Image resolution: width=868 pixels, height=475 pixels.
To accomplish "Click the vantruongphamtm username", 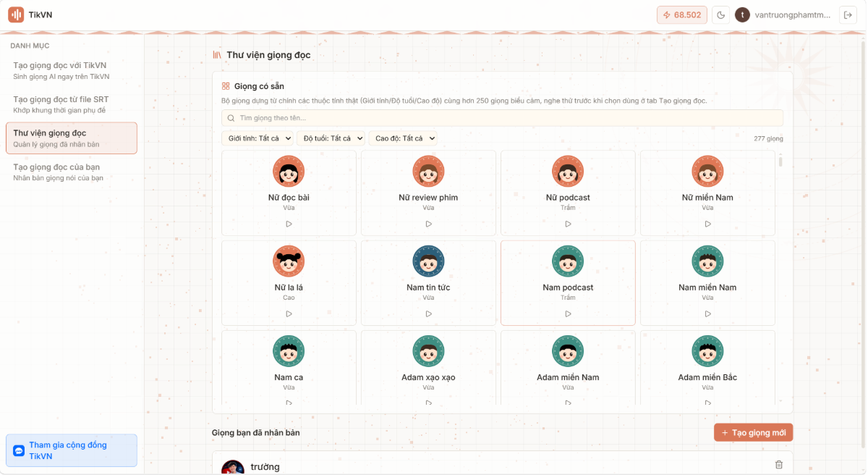I will pyautogui.click(x=793, y=14).
